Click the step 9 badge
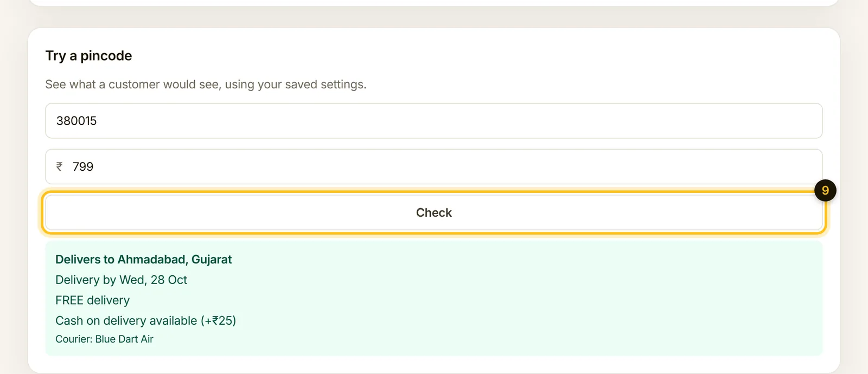868x374 pixels. pyautogui.click(x=825, y=190)
